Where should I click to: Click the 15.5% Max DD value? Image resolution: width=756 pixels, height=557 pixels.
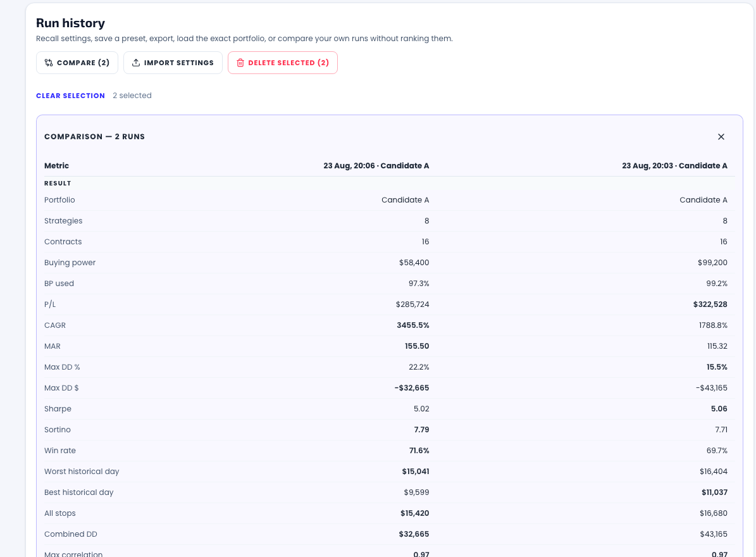click(x=717, y=367)
